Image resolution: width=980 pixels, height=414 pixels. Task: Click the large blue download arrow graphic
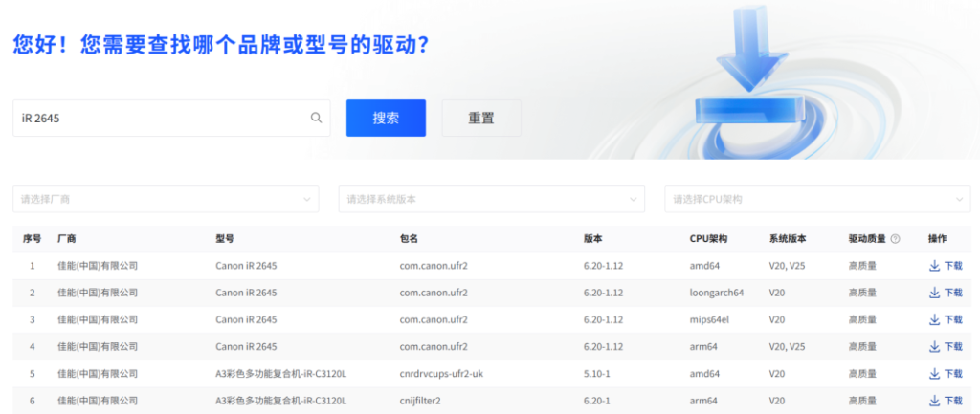(x=748, y=57)
